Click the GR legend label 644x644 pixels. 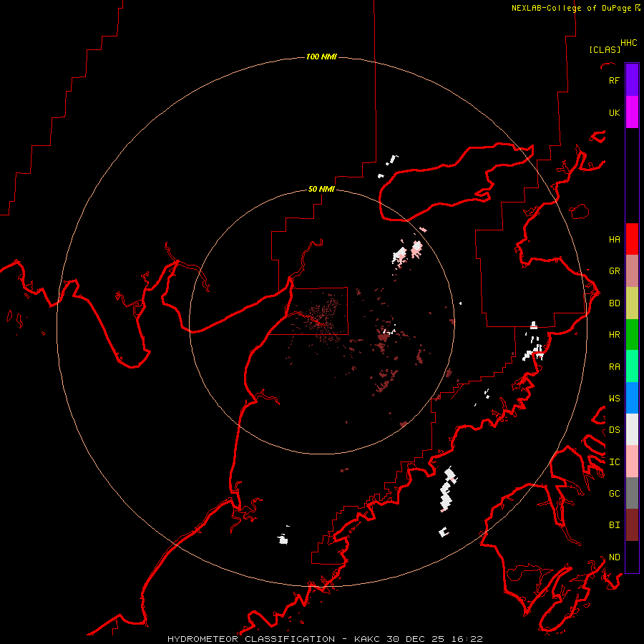pos(614,271)
